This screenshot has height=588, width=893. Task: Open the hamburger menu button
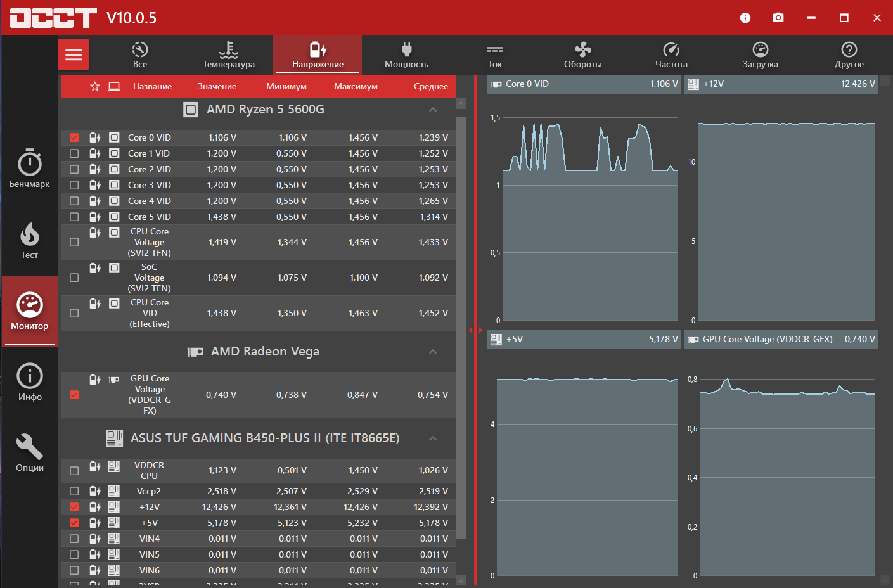tap(74, 54)
